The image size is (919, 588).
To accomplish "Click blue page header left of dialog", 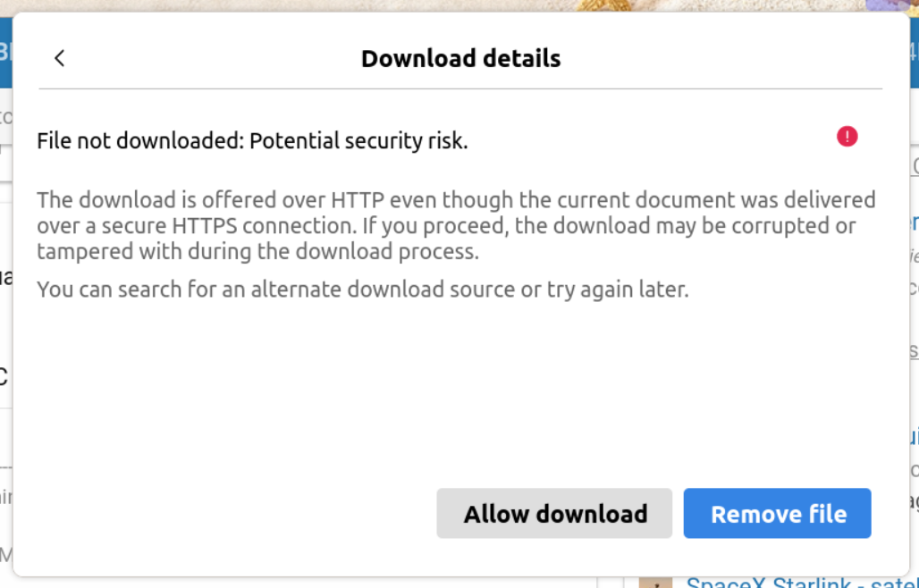I will click(4, 52).
